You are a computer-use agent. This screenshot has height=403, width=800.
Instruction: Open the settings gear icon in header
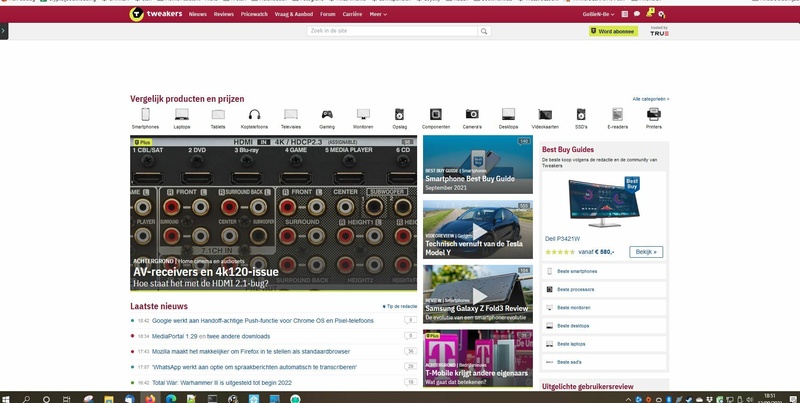pyautogui.click(x=661, y=14)
